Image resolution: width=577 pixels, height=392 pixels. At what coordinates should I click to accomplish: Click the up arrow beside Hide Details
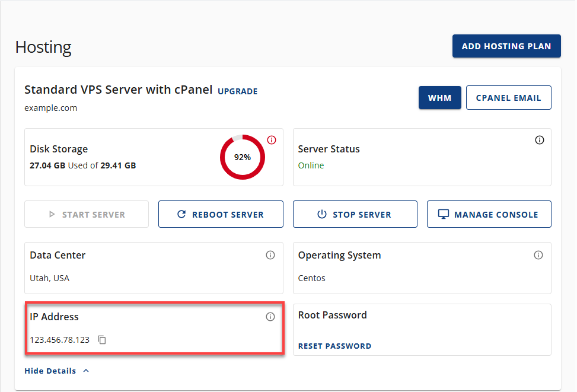(x=85, y=370)
